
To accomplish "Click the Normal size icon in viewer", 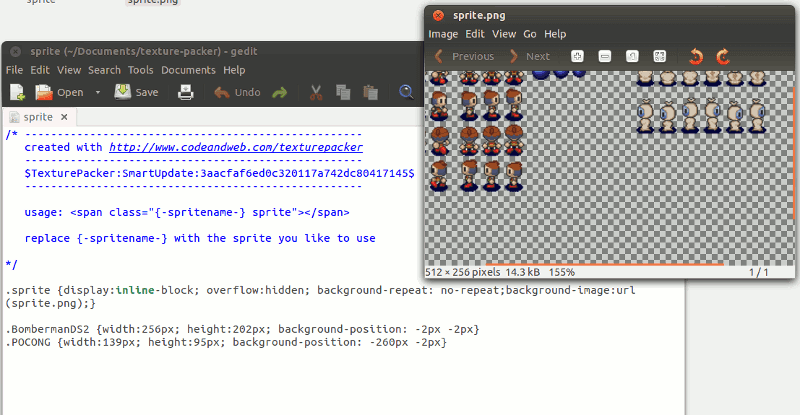I will 632,56.
